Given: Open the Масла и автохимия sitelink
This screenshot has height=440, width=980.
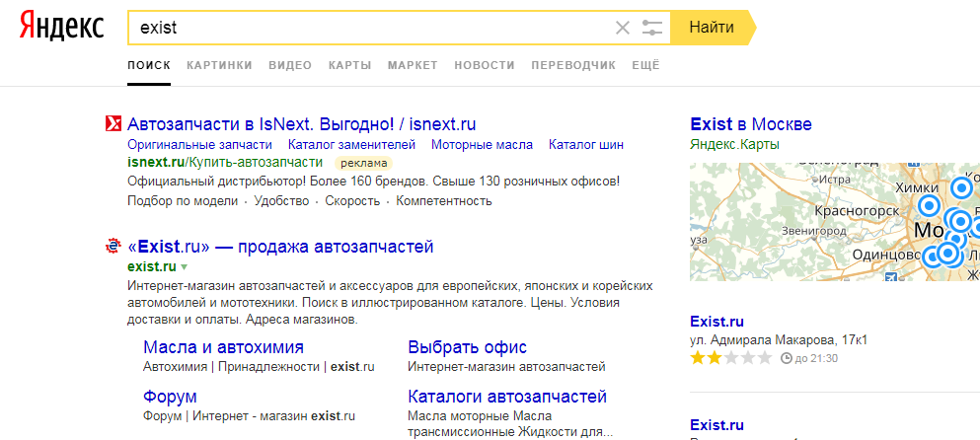Looking at the screenshot, I should [223, 347].
